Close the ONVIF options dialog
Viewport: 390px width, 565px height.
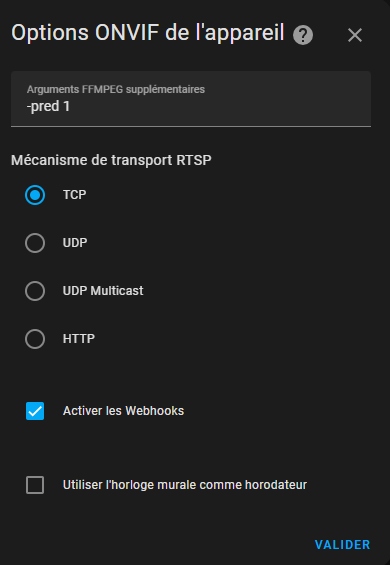coord(355,35)
